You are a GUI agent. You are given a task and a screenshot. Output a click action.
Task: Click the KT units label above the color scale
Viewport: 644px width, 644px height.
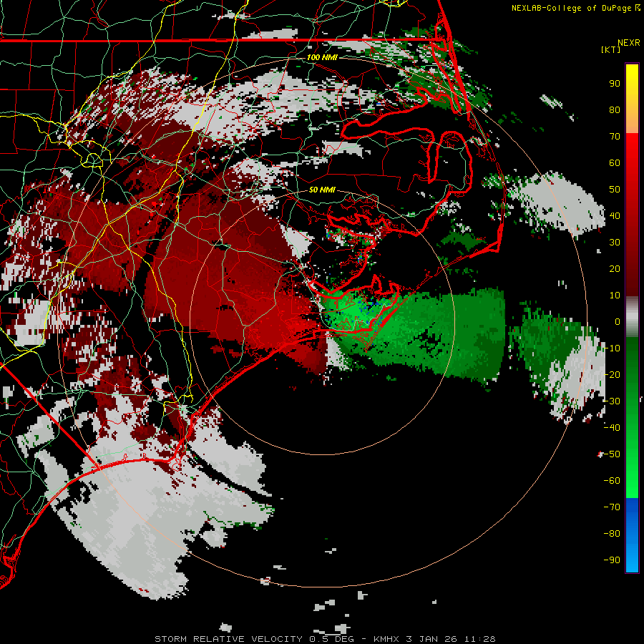pos(610,49)
